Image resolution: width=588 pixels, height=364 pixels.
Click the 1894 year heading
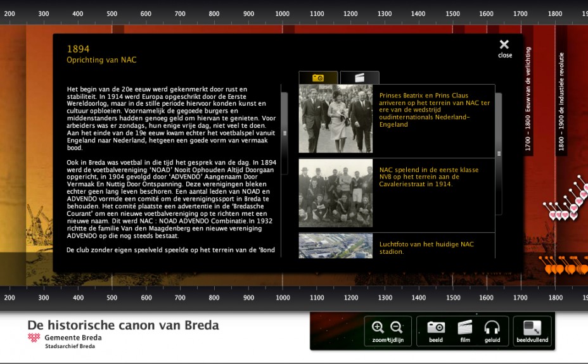pyautogui.click(x=78, y=49)
